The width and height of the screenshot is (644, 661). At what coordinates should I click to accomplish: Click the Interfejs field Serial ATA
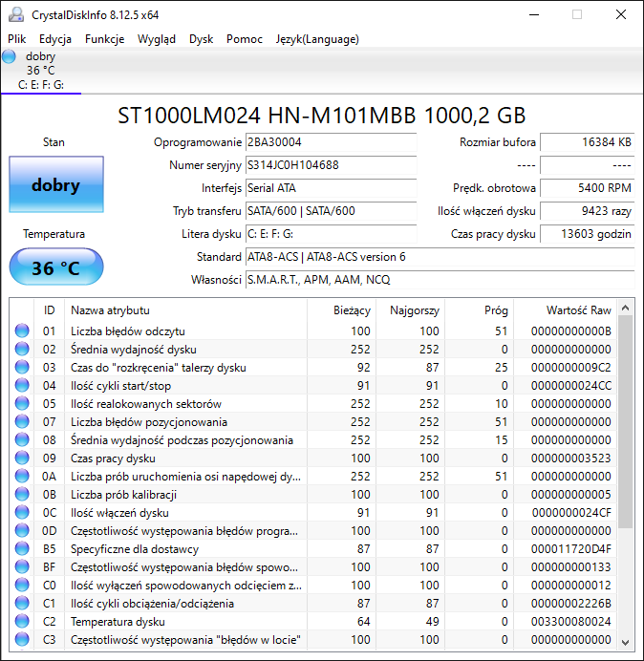coord(331,187)
